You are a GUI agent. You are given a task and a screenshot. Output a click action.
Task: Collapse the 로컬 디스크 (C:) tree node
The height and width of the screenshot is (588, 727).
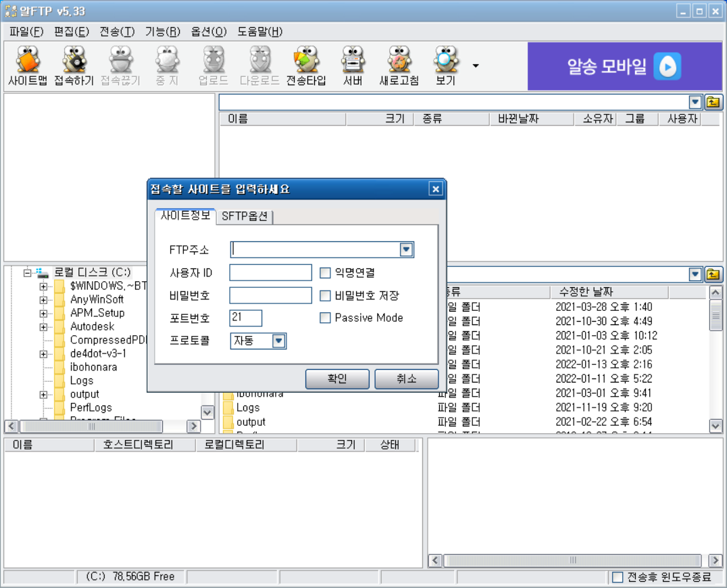(x=27, y=272)
